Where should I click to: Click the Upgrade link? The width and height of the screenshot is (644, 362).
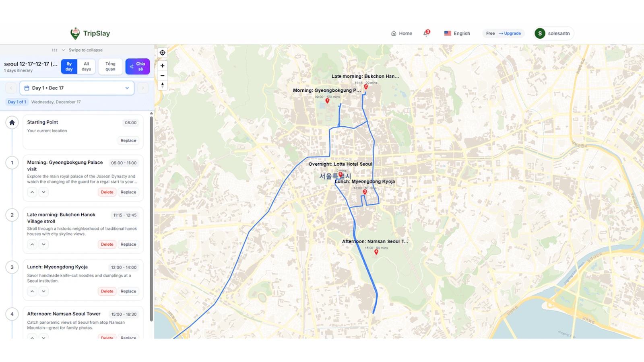click(x=510, y=33)
